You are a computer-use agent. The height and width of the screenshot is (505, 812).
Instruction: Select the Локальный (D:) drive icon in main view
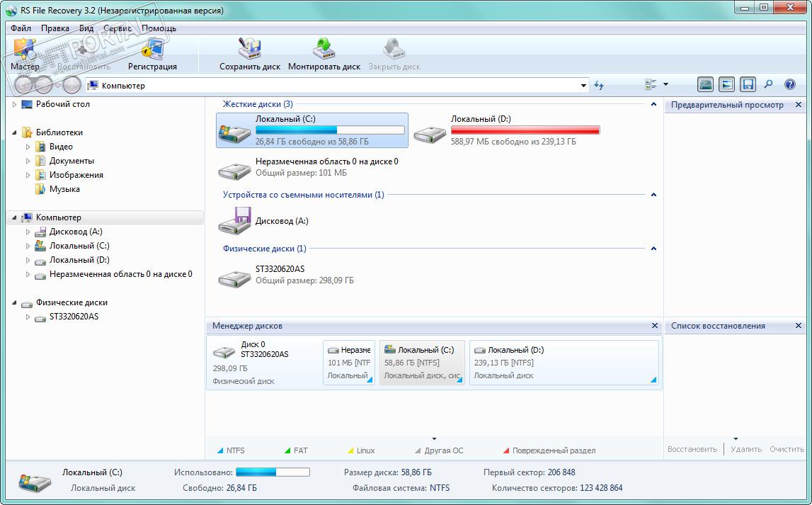click(x=430, y=134)
